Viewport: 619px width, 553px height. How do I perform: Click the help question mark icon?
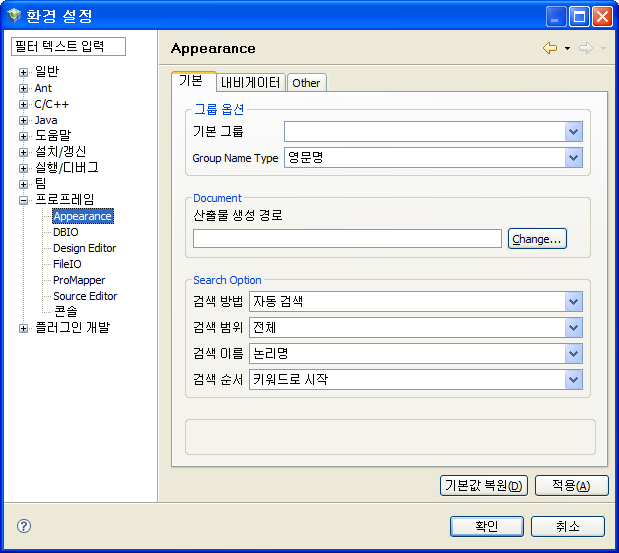[24, 526]
